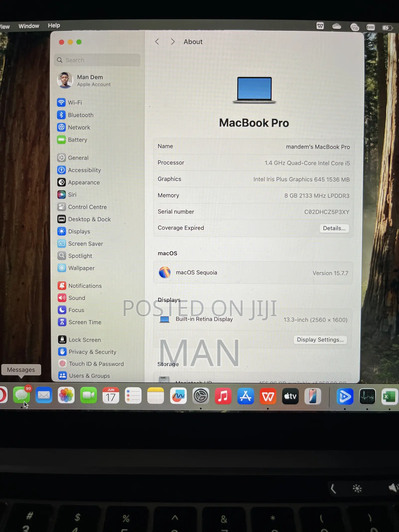Click the memory monitor icon in the menu bar

(x=370, y=27)
